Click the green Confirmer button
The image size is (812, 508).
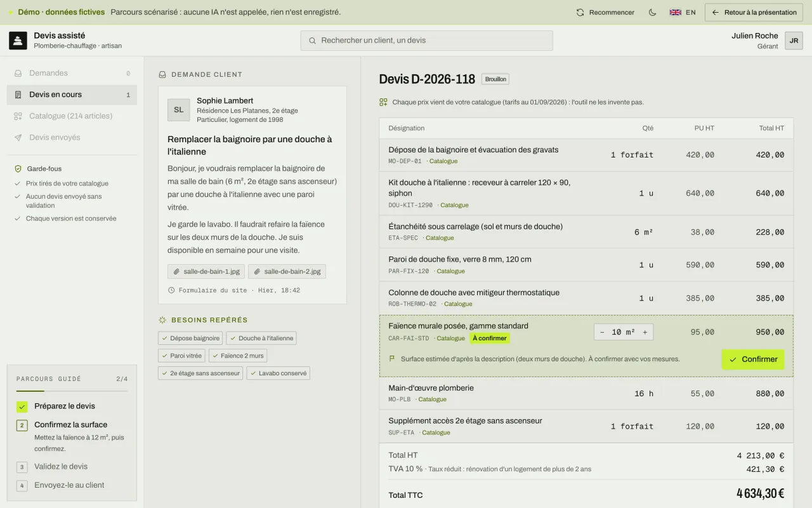(753, 359)
